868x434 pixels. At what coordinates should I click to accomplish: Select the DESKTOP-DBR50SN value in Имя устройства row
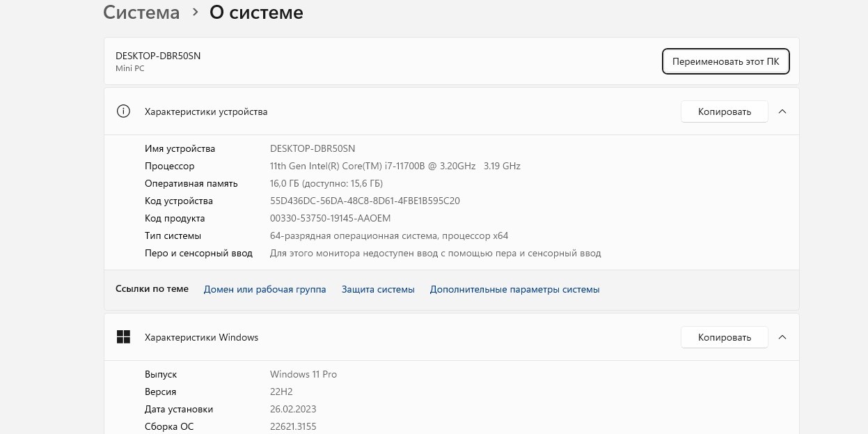(x=313, y=148)
